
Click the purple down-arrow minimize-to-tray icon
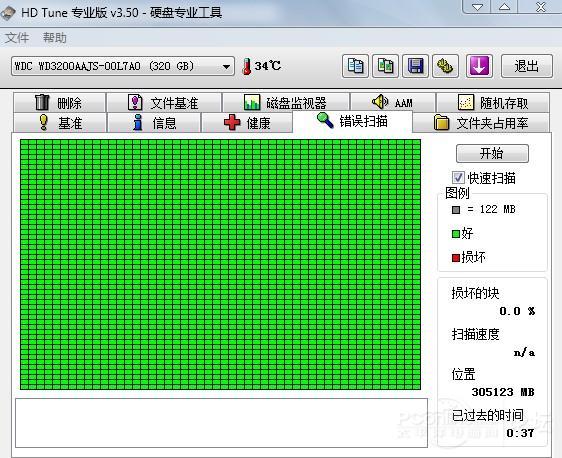(x=479, y=66)
